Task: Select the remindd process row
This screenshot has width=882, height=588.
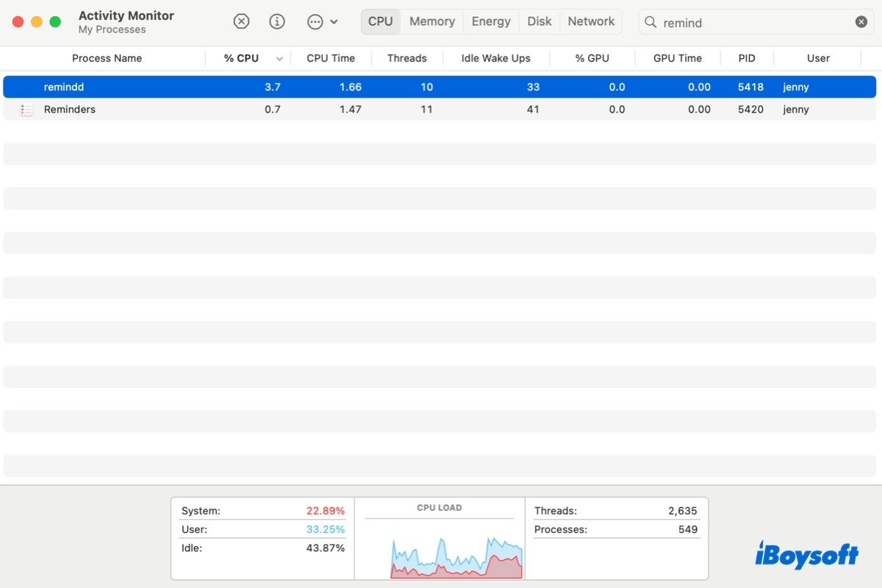Action: 440,87
